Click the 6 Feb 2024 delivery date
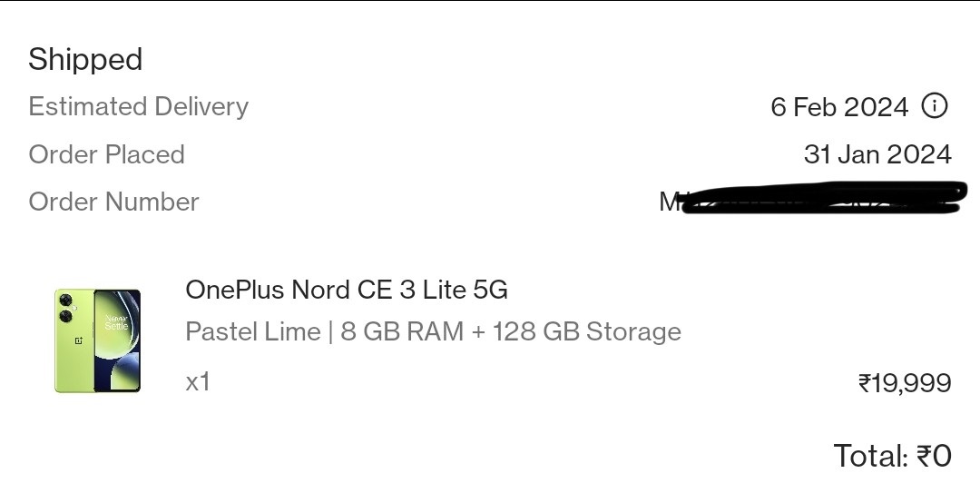This screenshot has height=493, width=980. click(x=839, y=107)
